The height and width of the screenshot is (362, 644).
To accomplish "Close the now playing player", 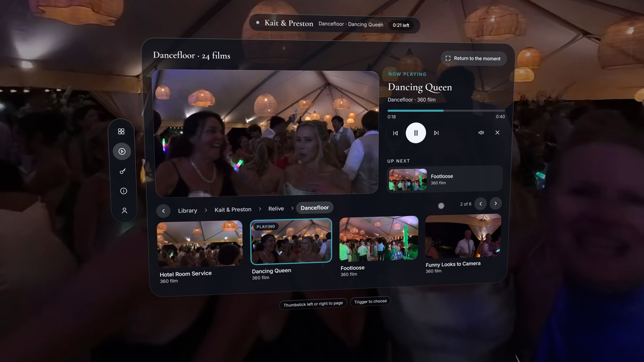I will click(497, 133).
